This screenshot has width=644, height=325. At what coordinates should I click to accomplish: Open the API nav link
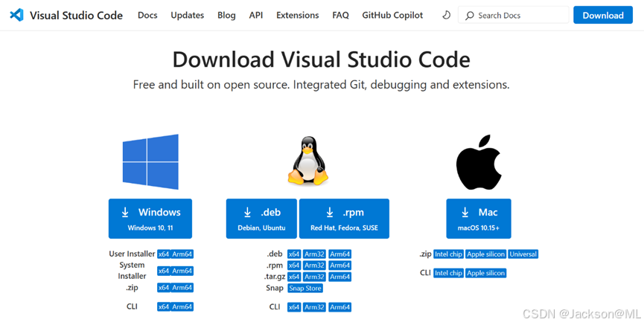point(256,15)
